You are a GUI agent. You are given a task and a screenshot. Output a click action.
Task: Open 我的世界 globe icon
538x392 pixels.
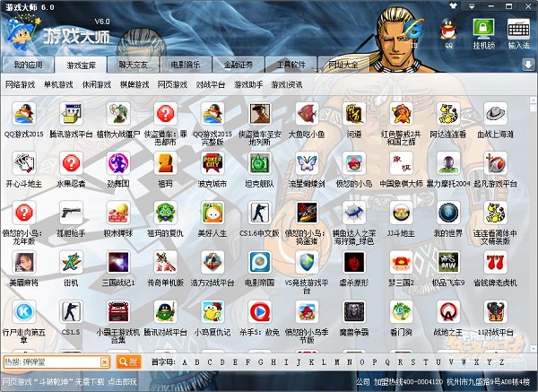[448, 213]
